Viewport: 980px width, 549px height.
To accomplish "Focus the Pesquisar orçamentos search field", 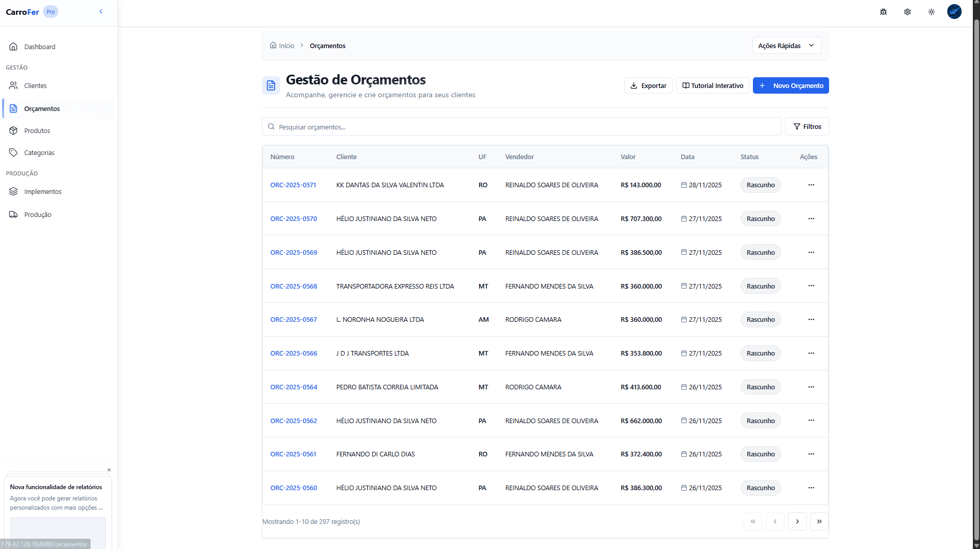I will click(522, 127).
